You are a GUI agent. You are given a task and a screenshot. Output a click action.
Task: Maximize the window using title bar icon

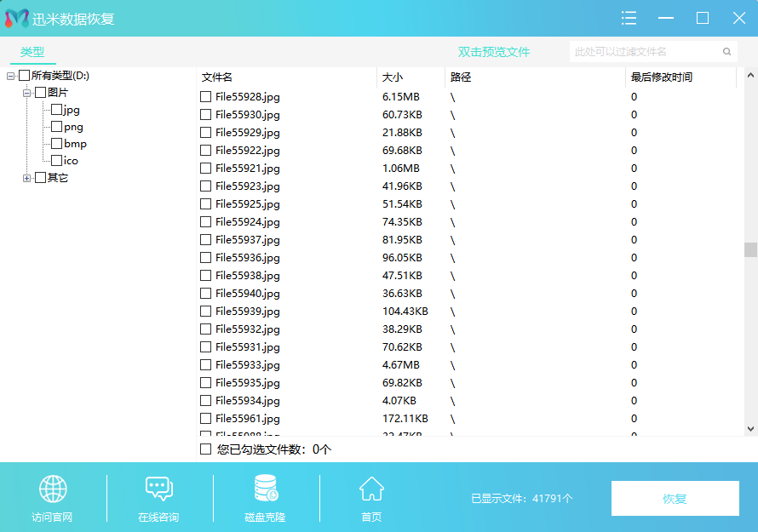[x=703, y=18]
